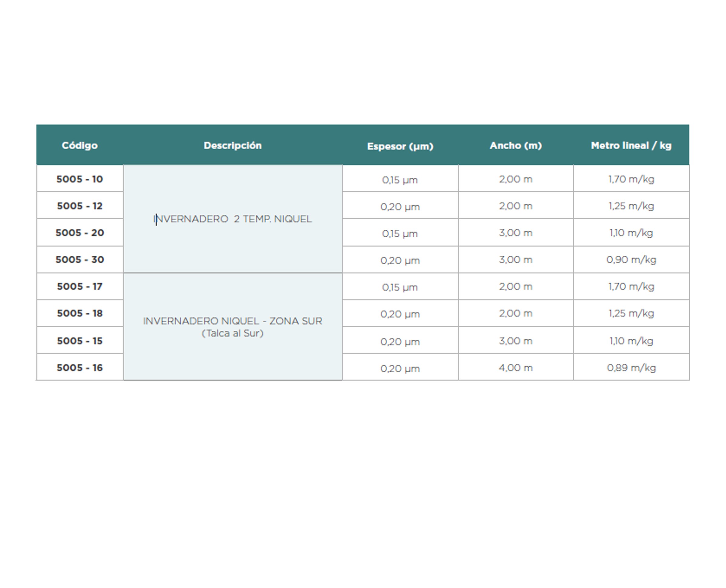This screenshot has height=588, width=726.
Task: Select code cell 5005 - 20
Action: (80, 233)
